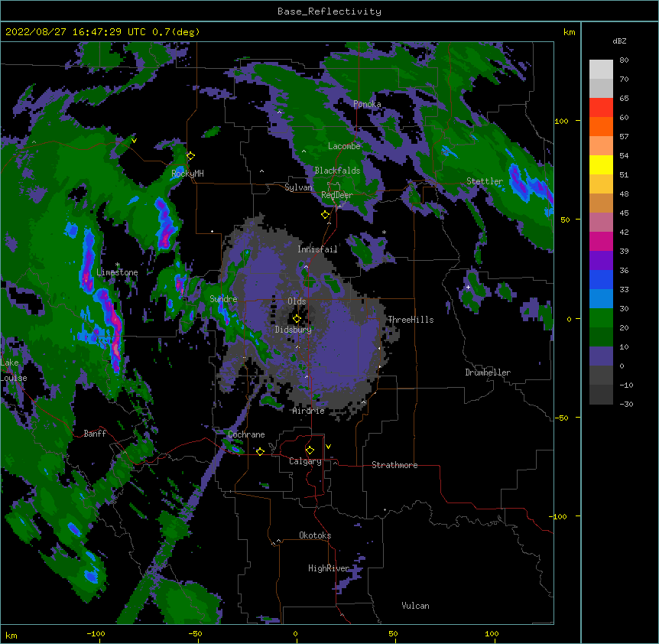Click the yellow diamond marker above RockyMH
The image size is (659, 644).
click(190, 156)
